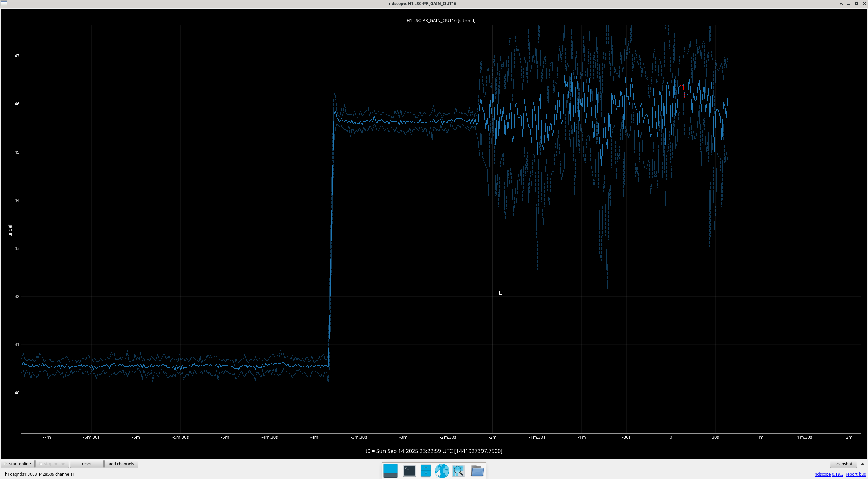Expand the triangle next to snapshot
The height and width of the screenshot is (479, 868).
(863, 464)
